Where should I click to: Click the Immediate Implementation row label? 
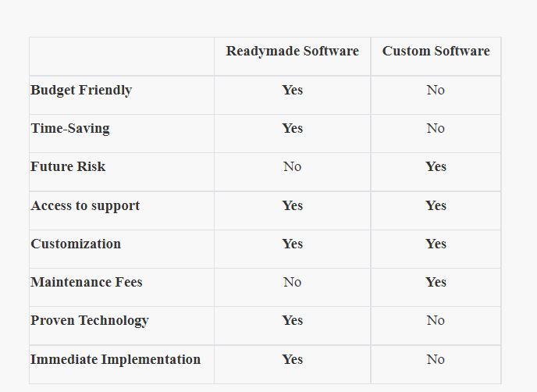(116, 359)
